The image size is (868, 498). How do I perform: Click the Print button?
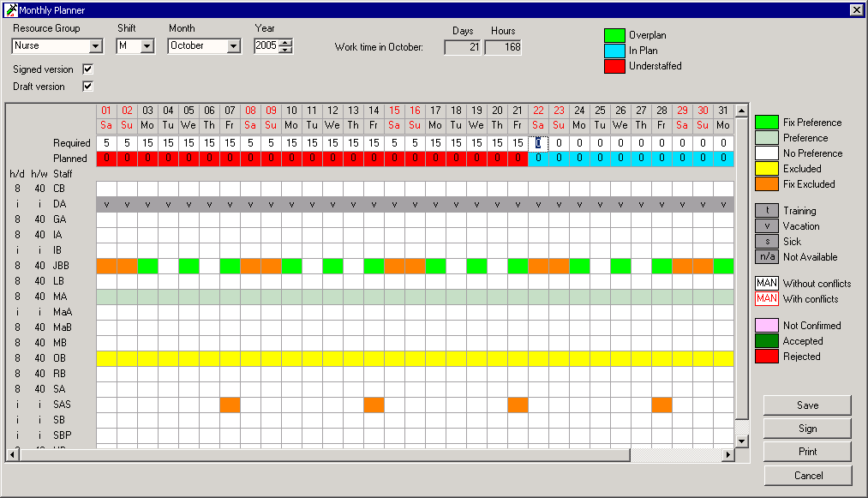point(807,452)
